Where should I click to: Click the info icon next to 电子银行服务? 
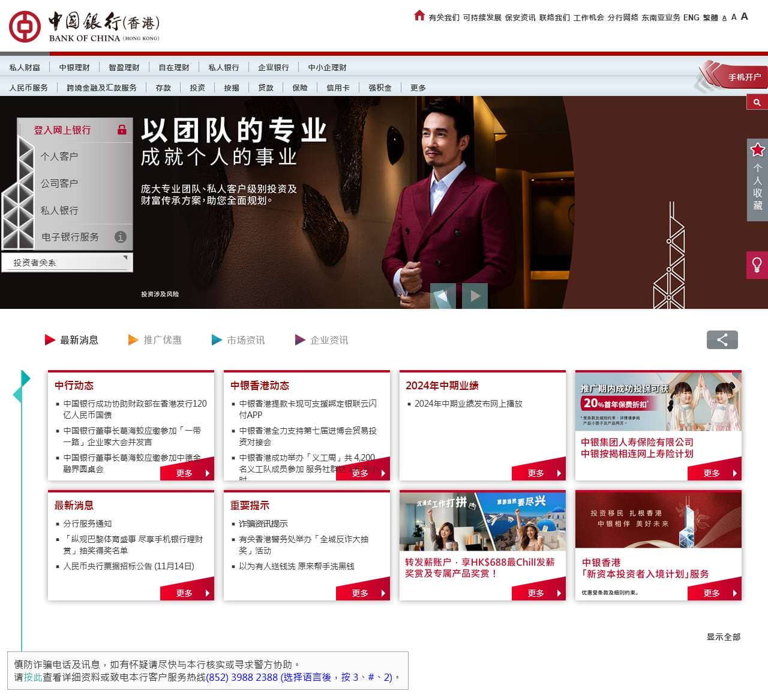pyautogui.click(x=121, y=237)
